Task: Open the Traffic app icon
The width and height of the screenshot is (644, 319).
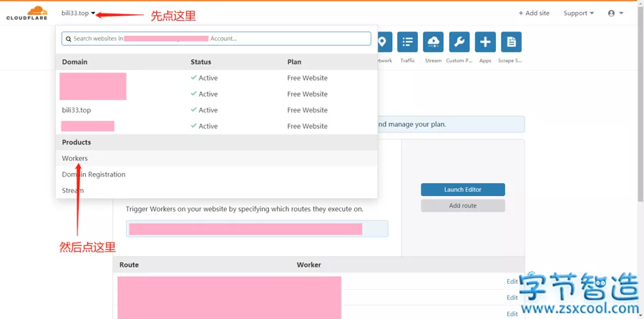Action: 407,42
